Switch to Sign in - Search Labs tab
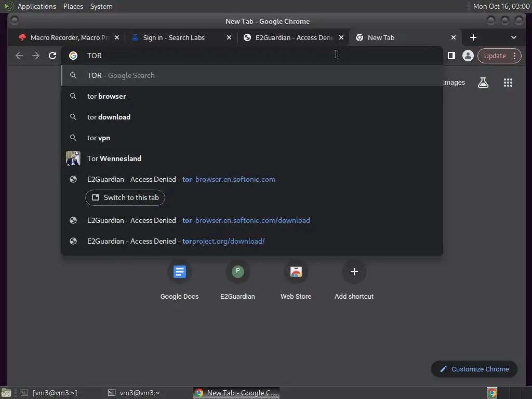Image resolution: width=532 pixels, height=399 pixels. tap(180, 37)
